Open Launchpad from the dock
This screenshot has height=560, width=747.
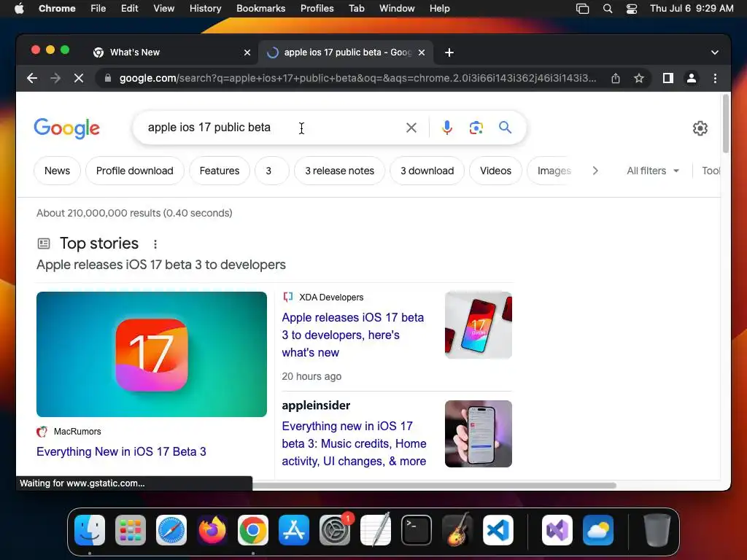point(131,530)
